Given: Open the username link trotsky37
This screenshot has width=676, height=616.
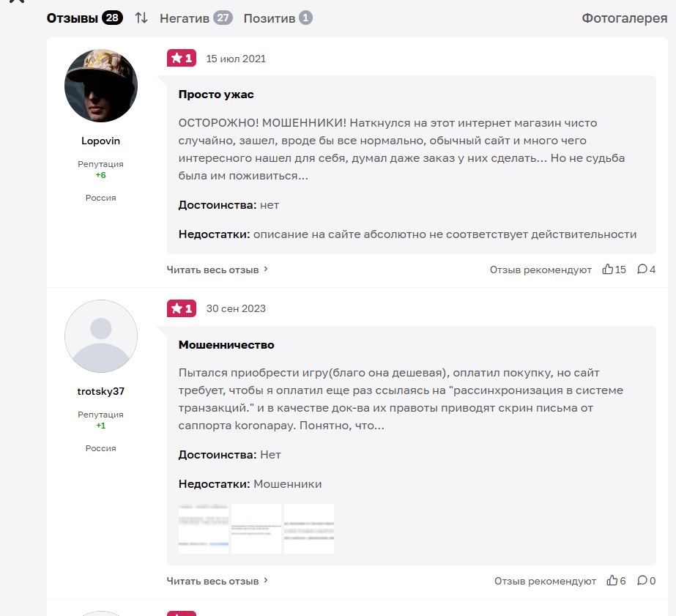Looking at the screenshot, I should (100, 391).
